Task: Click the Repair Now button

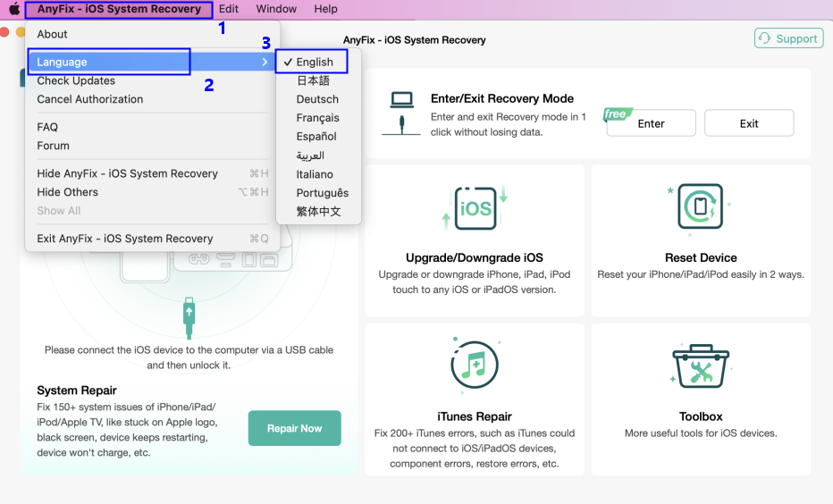Action: point(294,428)
